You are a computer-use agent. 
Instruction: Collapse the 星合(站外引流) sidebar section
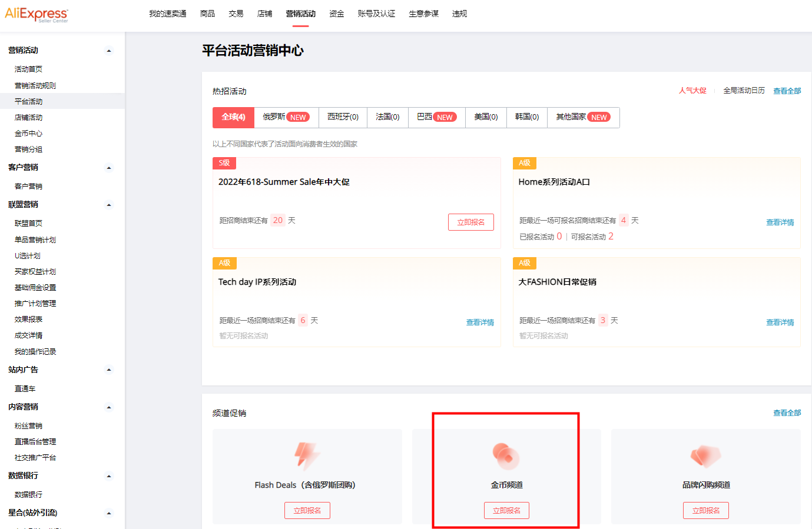109,513
